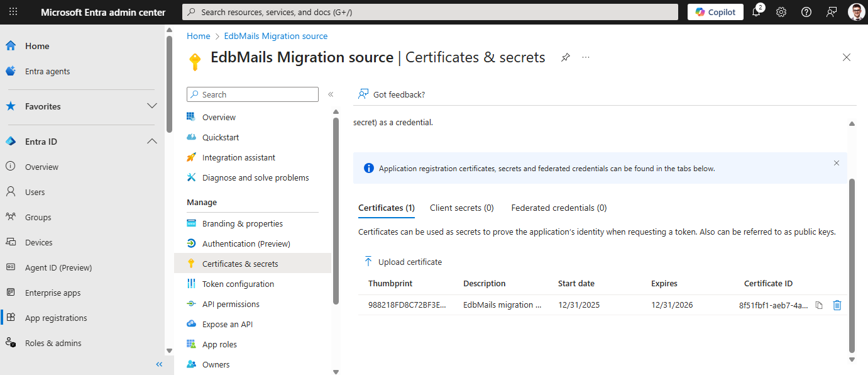The height and width of the screenshot is (375, 868).
Task: Expand the Favorites section
Action: [151, 106]
